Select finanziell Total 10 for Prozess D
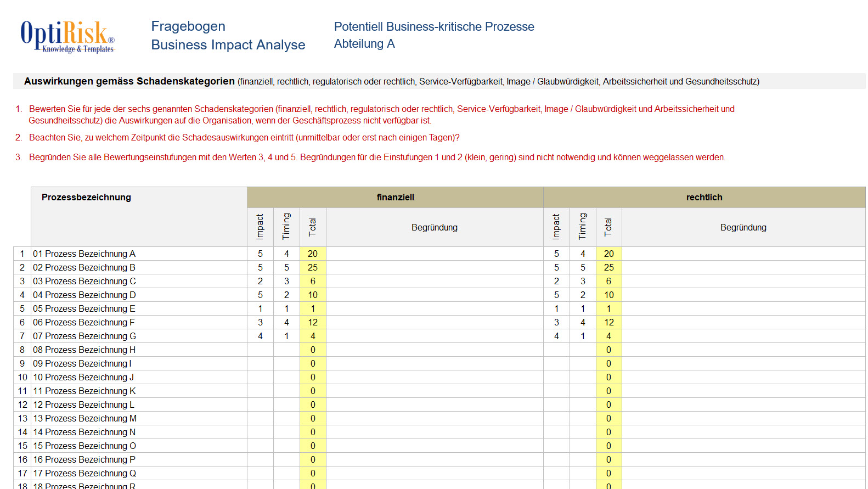 [313, 295]
